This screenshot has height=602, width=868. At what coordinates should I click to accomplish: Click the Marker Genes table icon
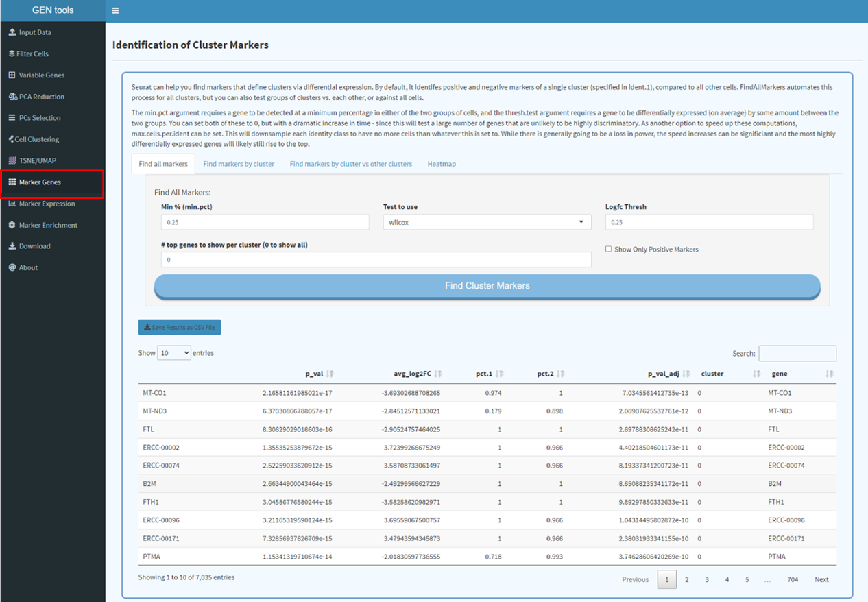(x=12, y=182)
